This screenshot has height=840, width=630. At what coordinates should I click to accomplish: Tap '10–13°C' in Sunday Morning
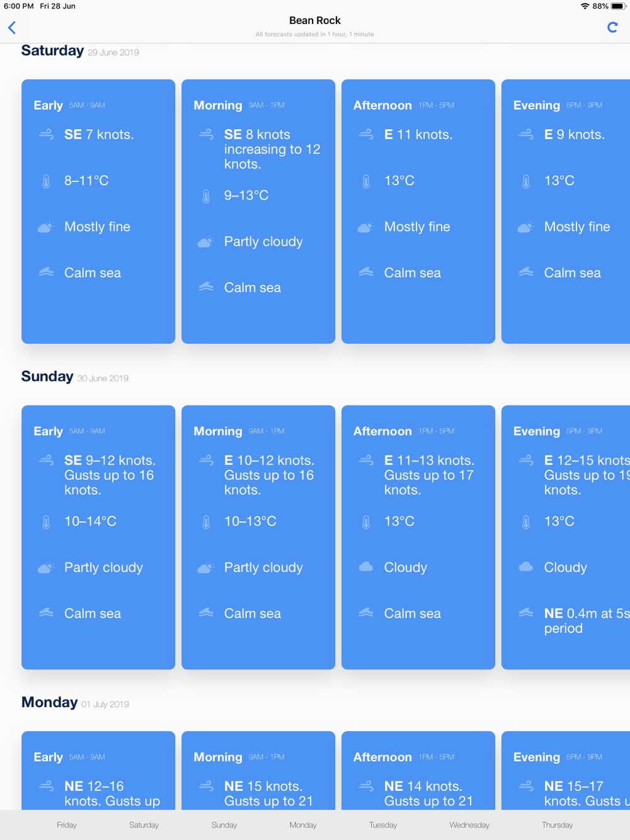click(250, 521)
